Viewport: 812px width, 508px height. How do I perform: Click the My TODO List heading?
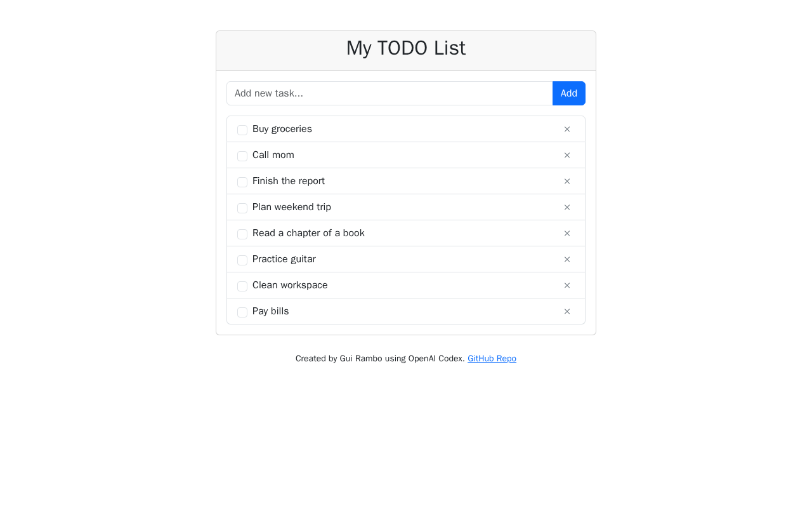point(406,48)
